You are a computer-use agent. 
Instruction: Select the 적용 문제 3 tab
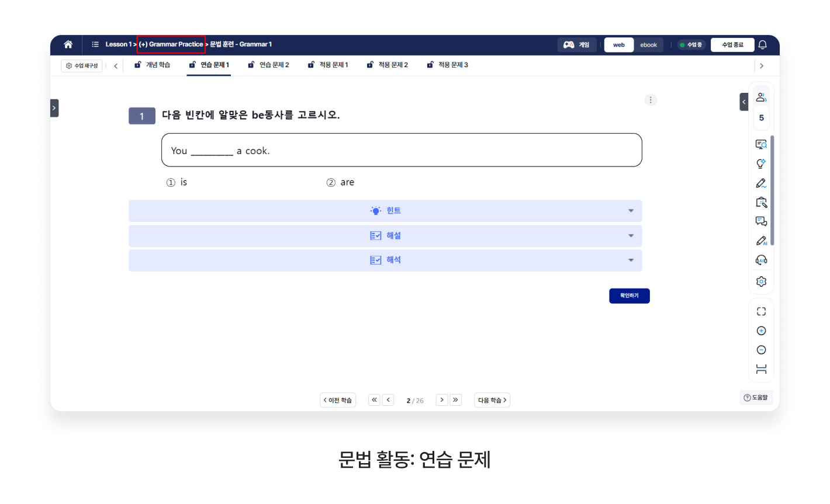click(x=448, y=65)
